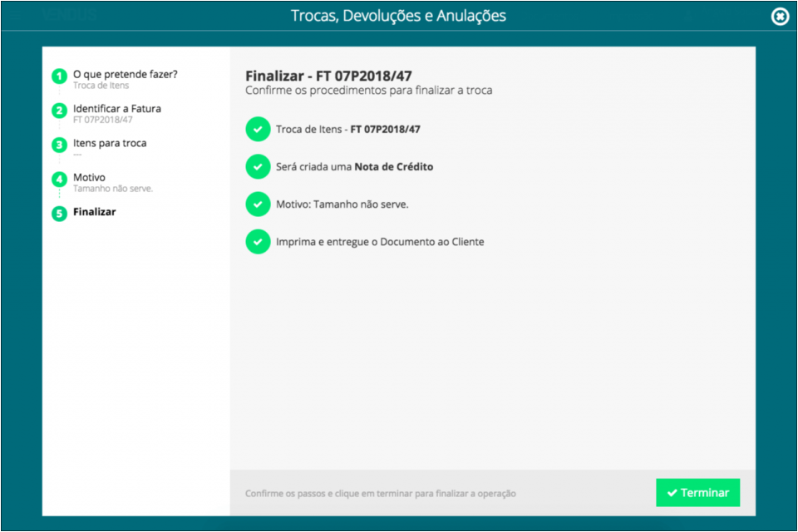Return to the "Motivo" step label
798x532 pixels.
[89, 177]
